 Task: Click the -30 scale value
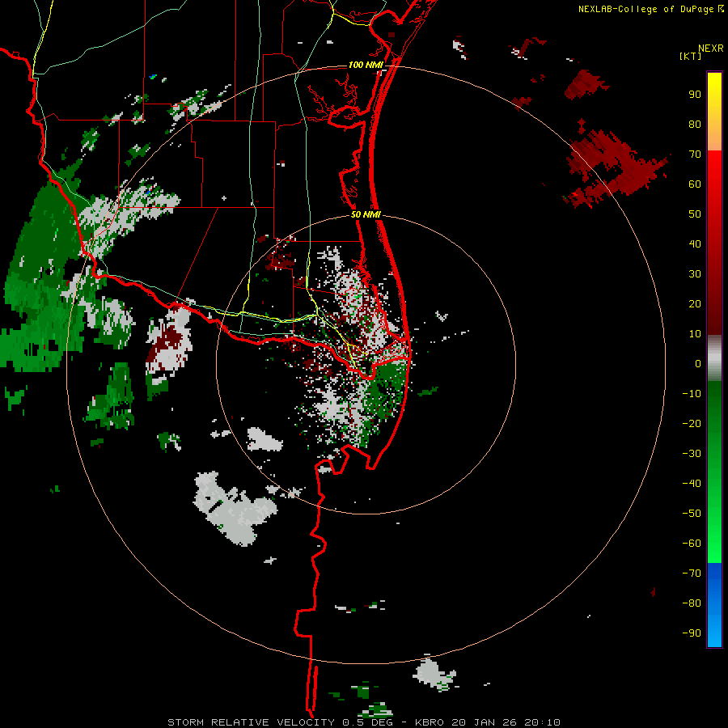[692, 454]
